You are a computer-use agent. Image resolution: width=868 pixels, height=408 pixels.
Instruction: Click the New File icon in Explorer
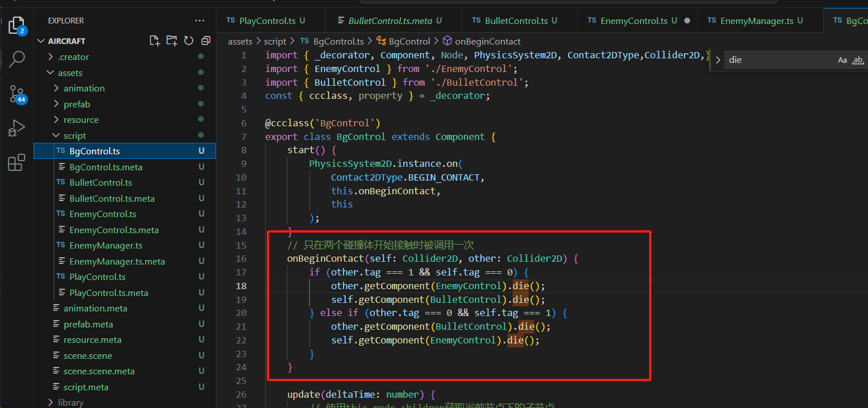(x=154, y=41)
